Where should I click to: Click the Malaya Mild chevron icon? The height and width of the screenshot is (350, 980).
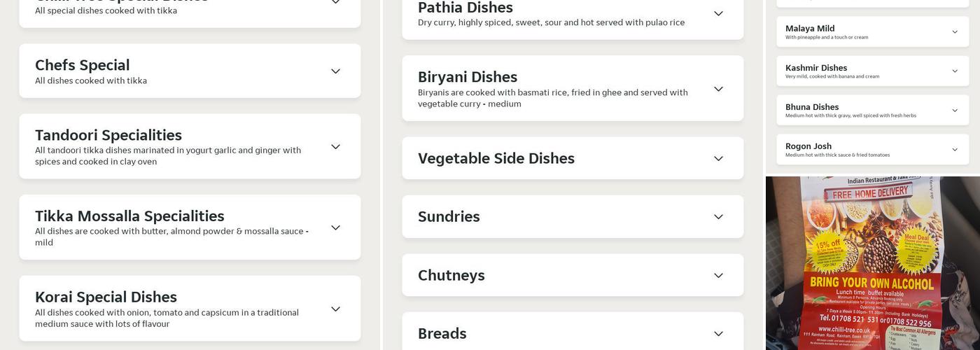(x=955, y=32)
